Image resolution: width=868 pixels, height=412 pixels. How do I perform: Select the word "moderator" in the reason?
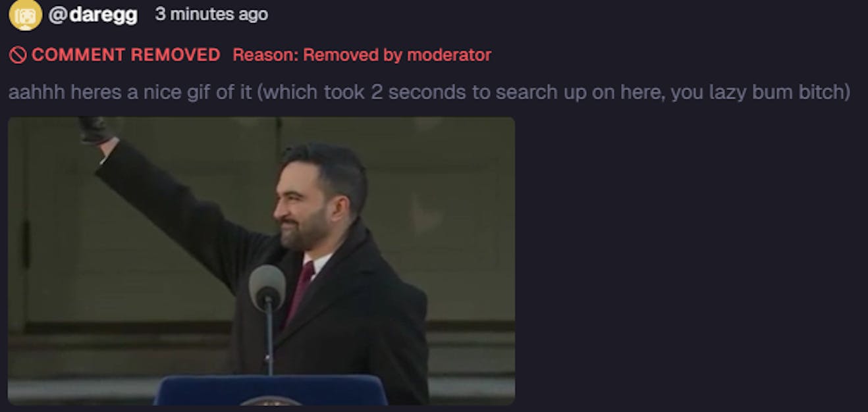tap(448, 55)
